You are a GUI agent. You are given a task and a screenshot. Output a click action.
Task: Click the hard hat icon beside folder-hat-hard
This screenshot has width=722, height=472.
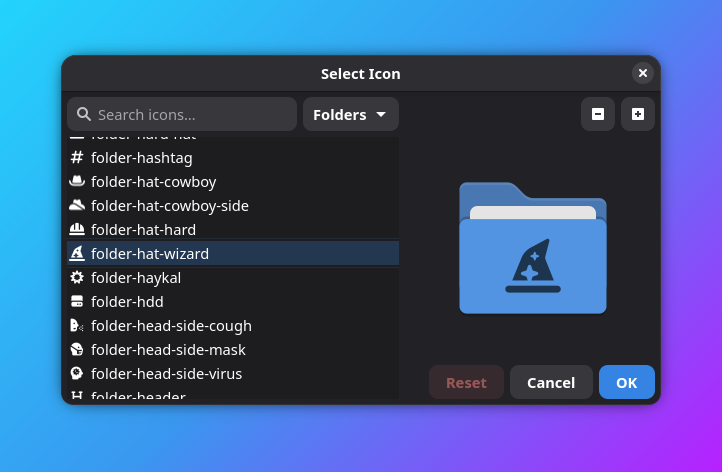point(77,229)
